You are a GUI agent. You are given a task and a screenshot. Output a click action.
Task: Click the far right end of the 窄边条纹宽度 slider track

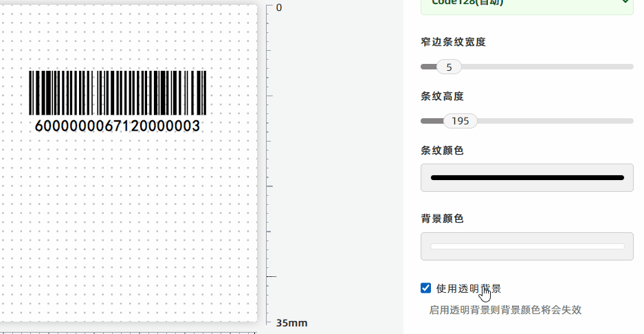(631, 67)
